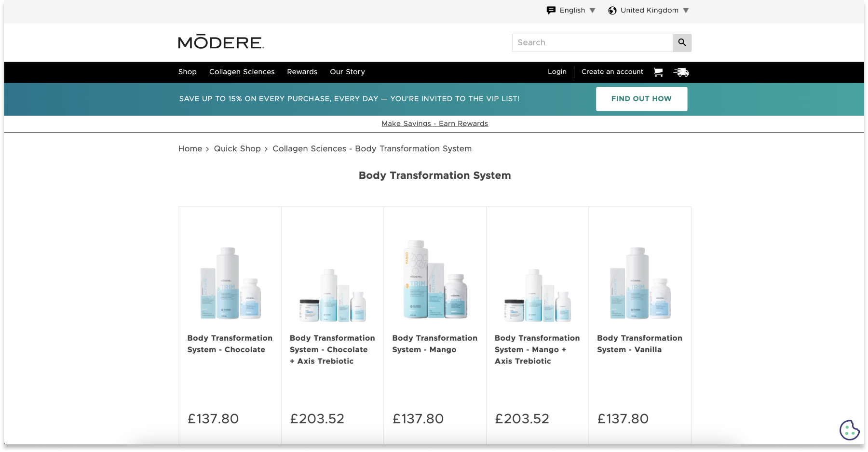This screenshot has height=452, width=868.
Task: Open the shopping cart icon
Action: point(658,72)
